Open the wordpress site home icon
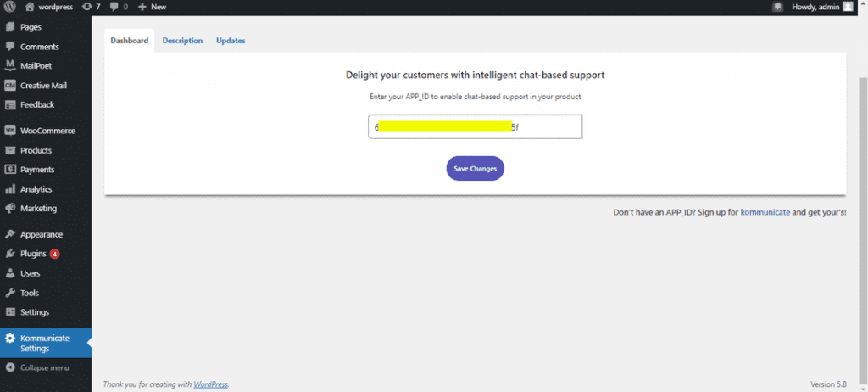The width and height of the screenshot is (868, 392). 30,7
